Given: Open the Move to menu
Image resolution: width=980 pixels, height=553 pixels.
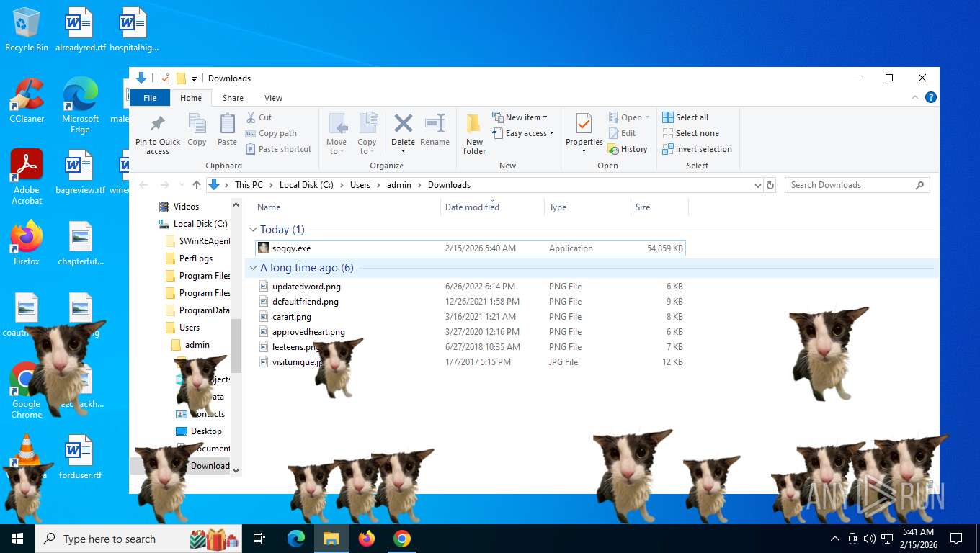Looking at the screenshot, I should point(337,134).
